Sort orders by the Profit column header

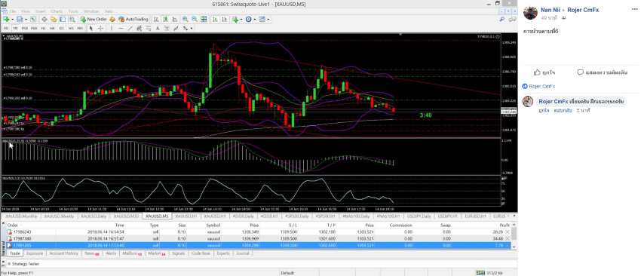(x=504, y=225)
